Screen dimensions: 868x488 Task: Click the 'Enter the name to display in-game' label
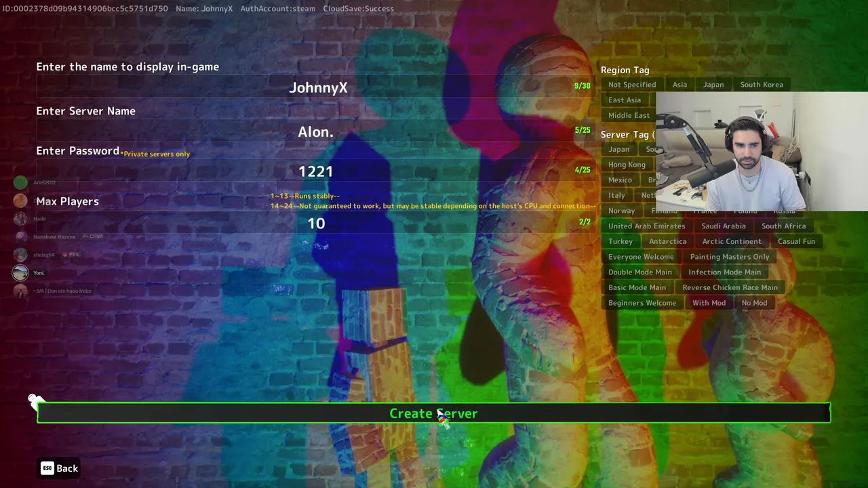click(127, 66)
